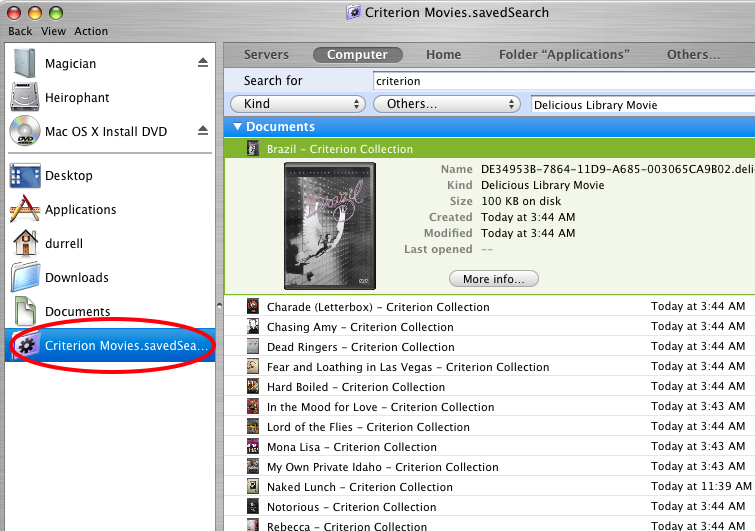This screenshot has width=755, height=531.
Task: Collapse the Documents results group
Action: click(x=237, y=126)
